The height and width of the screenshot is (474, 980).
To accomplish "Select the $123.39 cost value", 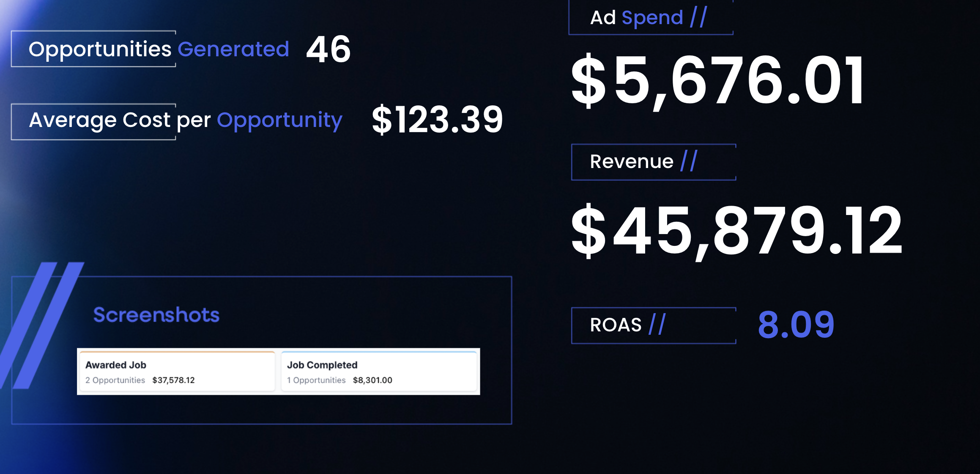I will 437,120.
